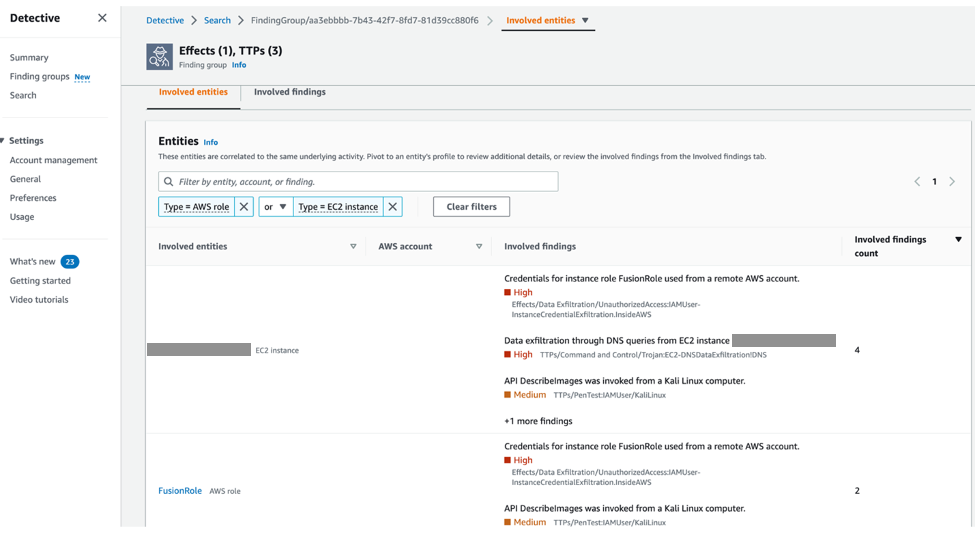Open Account management settings

click(x=54, y=160)
